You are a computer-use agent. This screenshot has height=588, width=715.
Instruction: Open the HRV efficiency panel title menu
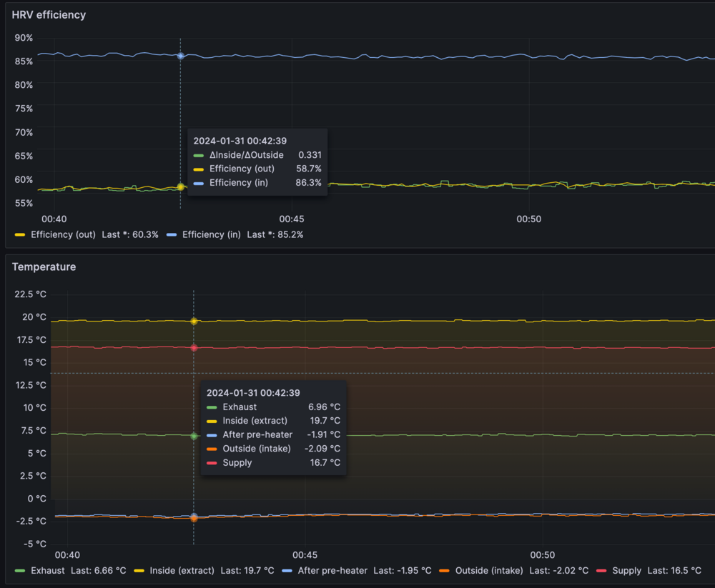point(49,15)
